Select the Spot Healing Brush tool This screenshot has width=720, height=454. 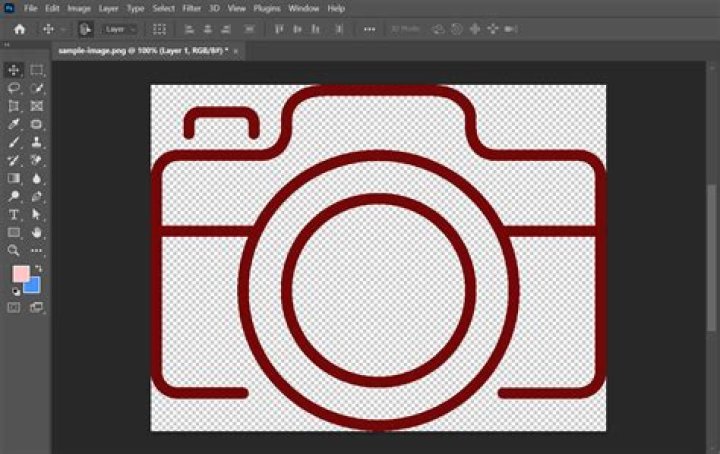[x=36, y=124]
